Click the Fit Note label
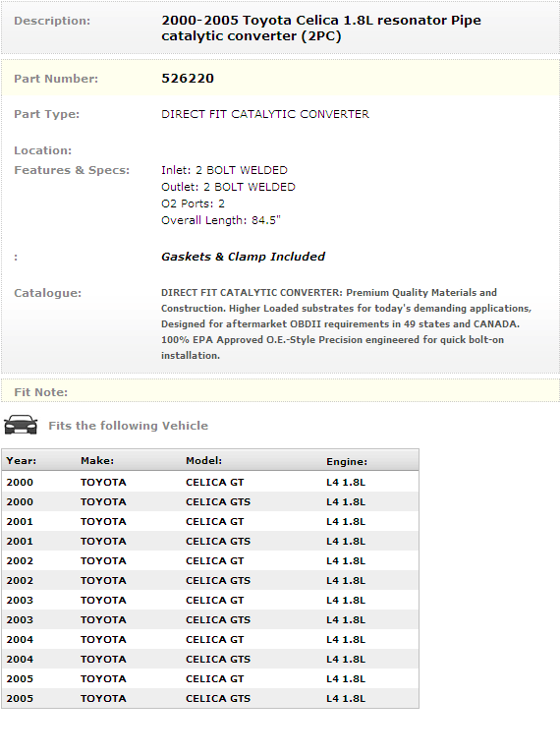 pyautogui.click(x=41, y=392)
